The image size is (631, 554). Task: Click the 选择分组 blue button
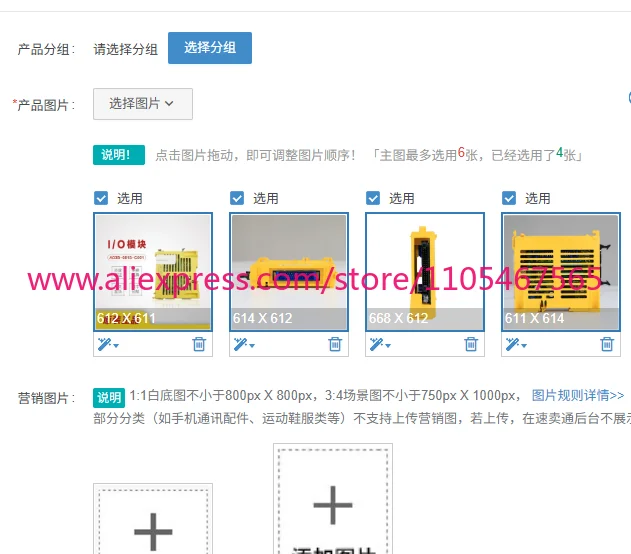pos(210,48)
